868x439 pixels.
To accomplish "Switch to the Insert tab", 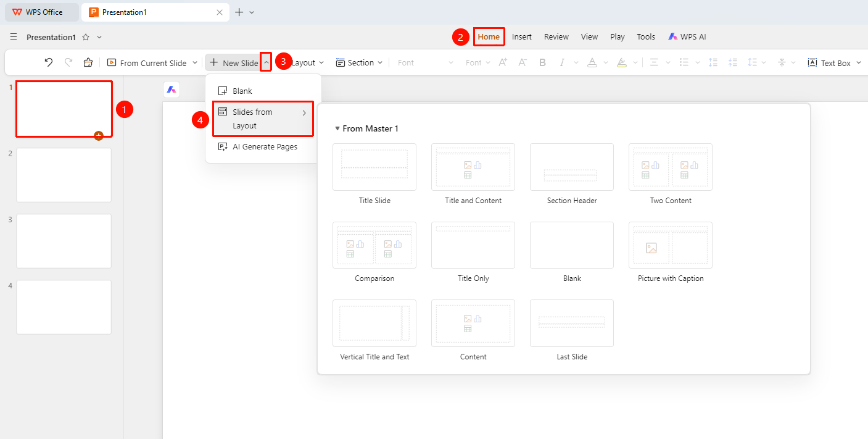I will click(521, 37).
